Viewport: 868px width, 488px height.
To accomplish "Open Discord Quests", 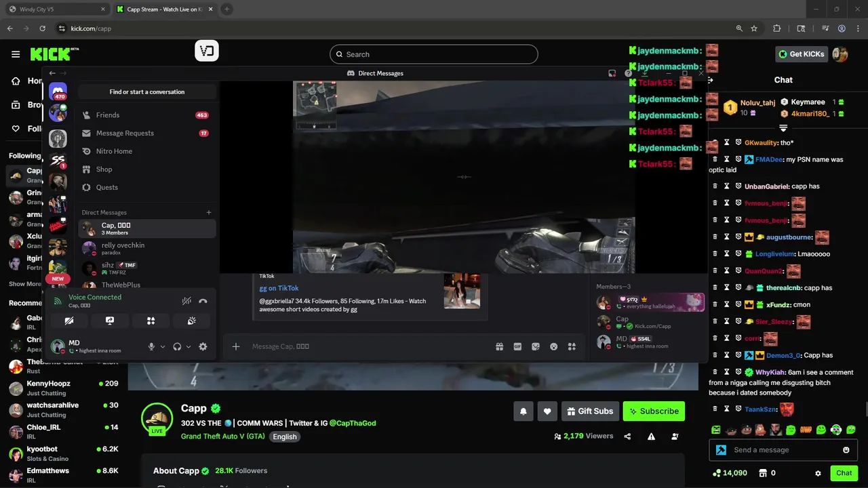I will (x=146, y=187).
